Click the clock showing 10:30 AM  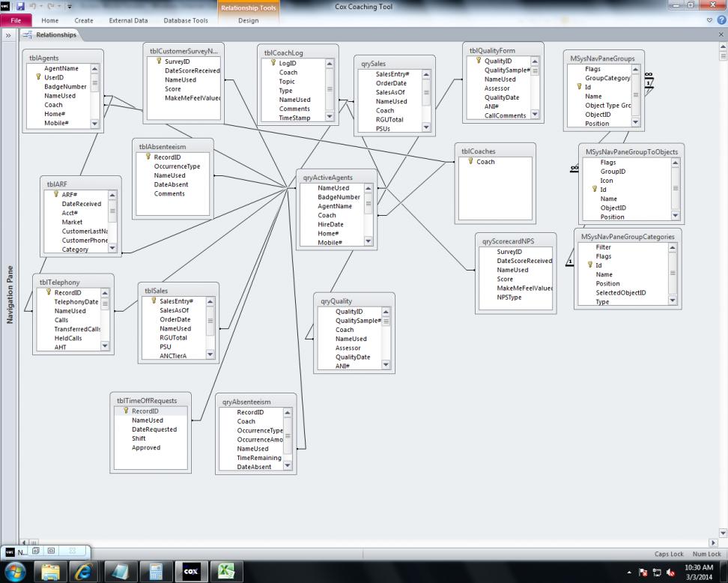(x=699, y=567)
